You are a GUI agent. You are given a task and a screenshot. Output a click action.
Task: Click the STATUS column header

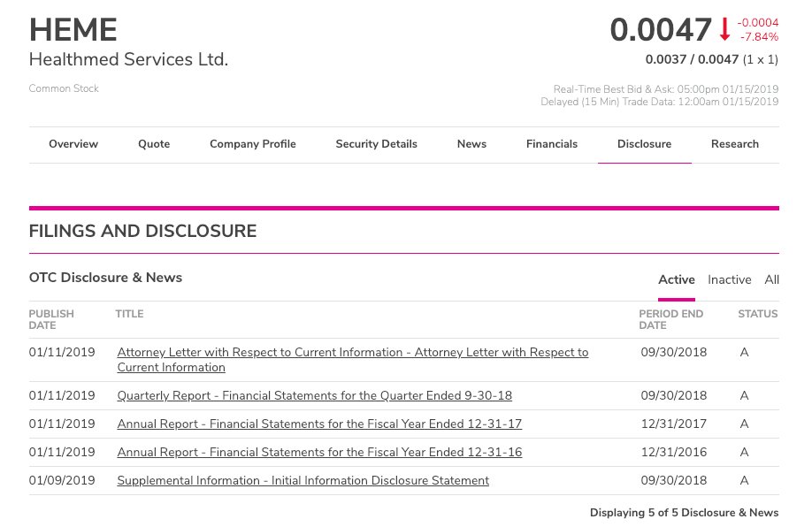[758, 314]
